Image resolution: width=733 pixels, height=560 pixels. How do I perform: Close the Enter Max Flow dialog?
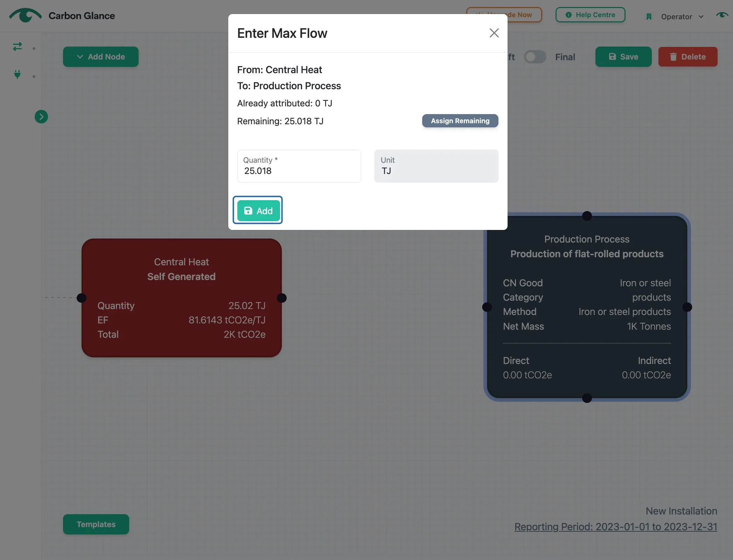tap(494, 33)
